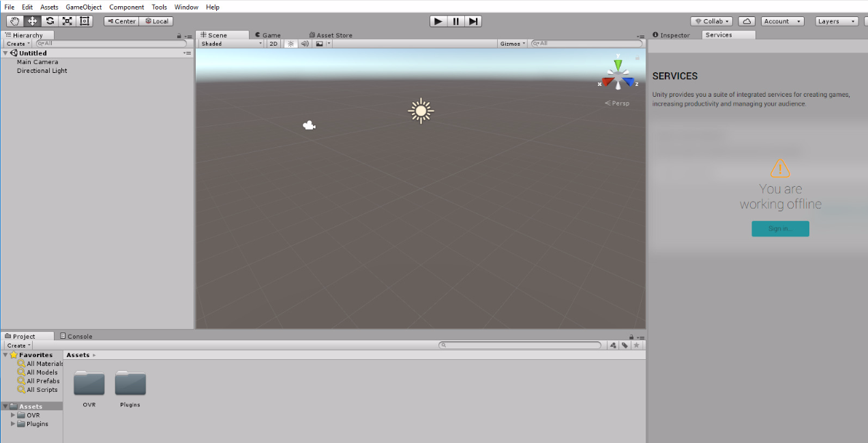Image resolution: width=868 pixels, height=443 pixels.
Task: Toggle scene lighting on or off
Action: pyautogui.click(x=291, y=43)
